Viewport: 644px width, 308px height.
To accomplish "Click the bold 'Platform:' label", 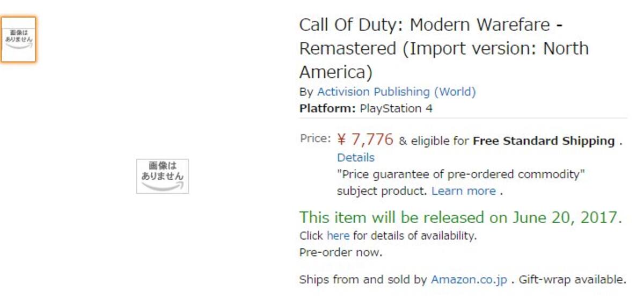I will point(327,108).
